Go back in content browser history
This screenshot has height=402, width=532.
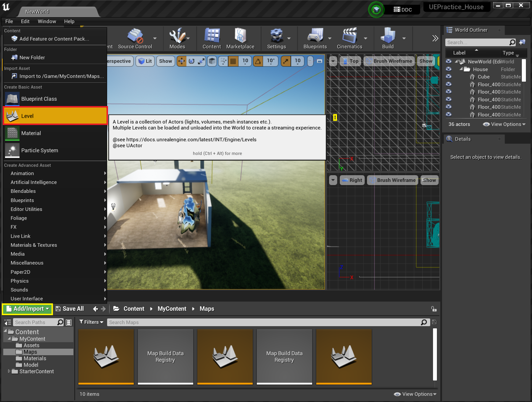click(95, 309)
